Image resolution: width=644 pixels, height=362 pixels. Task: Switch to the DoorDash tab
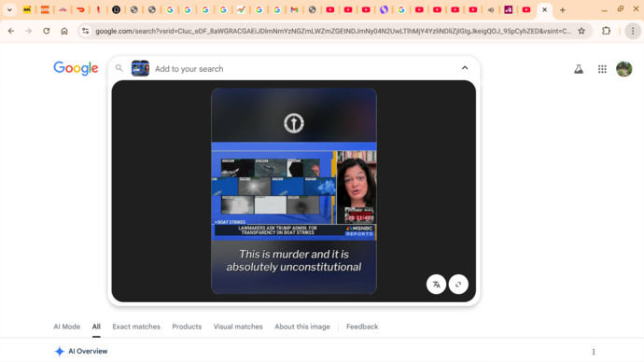tap(80, 10)
